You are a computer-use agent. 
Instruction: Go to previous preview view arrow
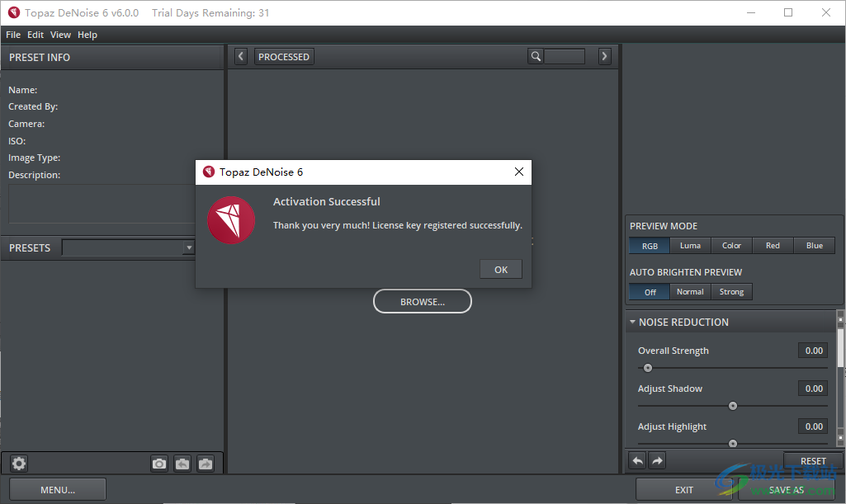240,56
